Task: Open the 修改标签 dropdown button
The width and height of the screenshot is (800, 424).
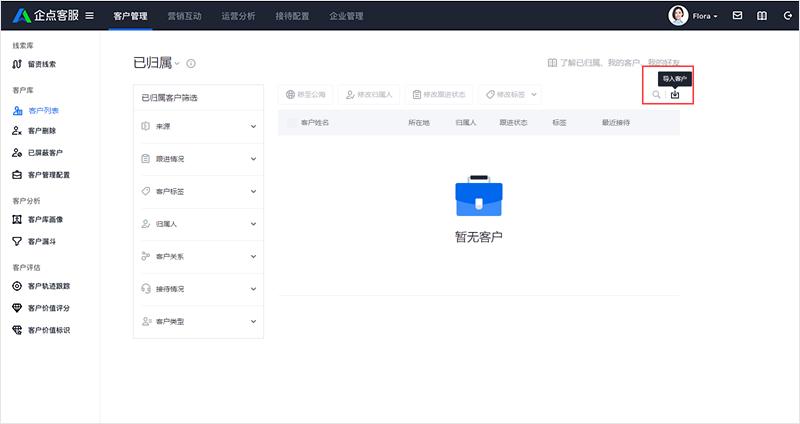Action: (x=510, y=95)
